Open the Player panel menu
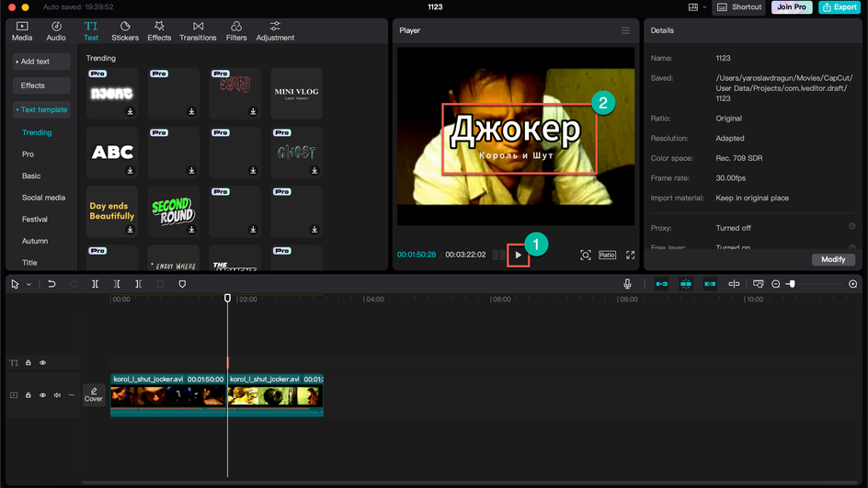 point(625,30)
